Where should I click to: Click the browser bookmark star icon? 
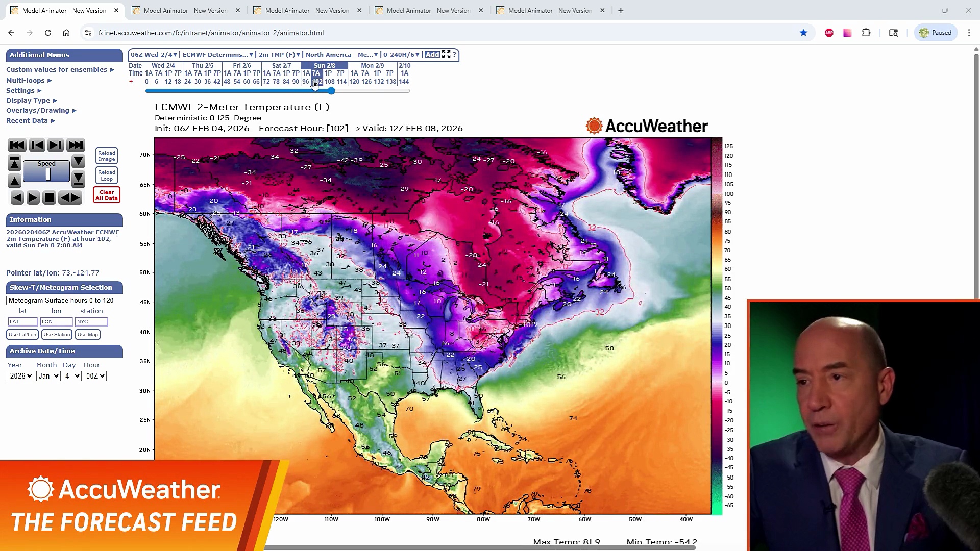pos(803,33)
